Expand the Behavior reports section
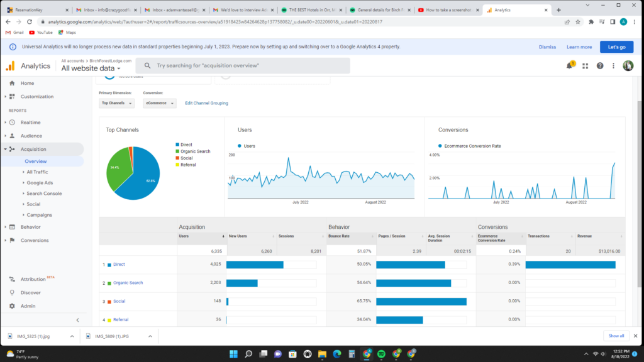This screenshot has height=362, width=644. click(x=5, y=227)
